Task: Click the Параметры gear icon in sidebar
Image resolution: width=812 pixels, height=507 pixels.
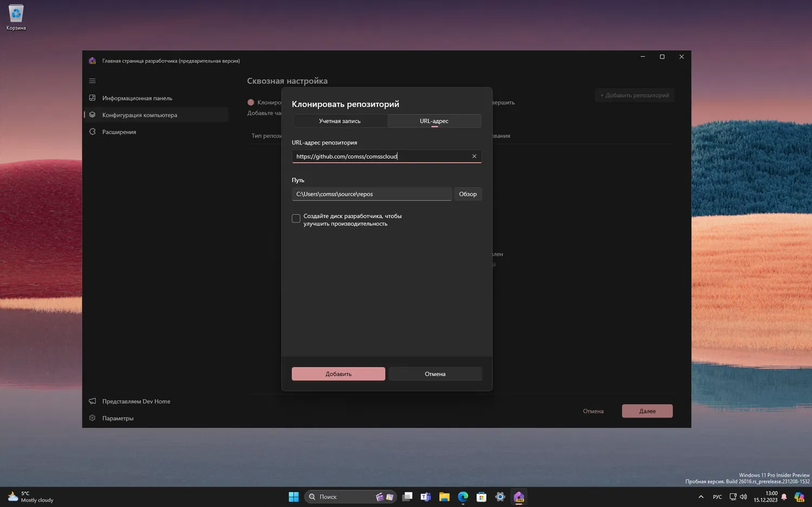Action: coord(92,418)
